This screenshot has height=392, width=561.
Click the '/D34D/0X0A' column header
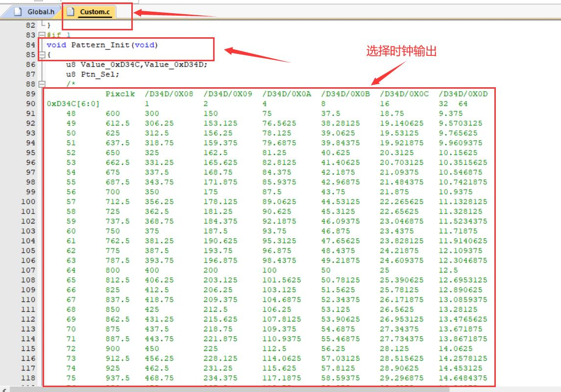tap(287, 94)
